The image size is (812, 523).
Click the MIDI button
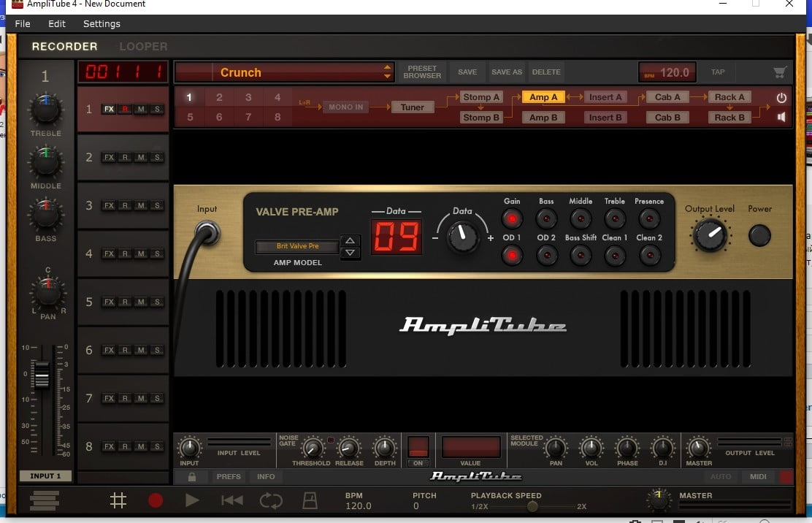coord(758,477)
